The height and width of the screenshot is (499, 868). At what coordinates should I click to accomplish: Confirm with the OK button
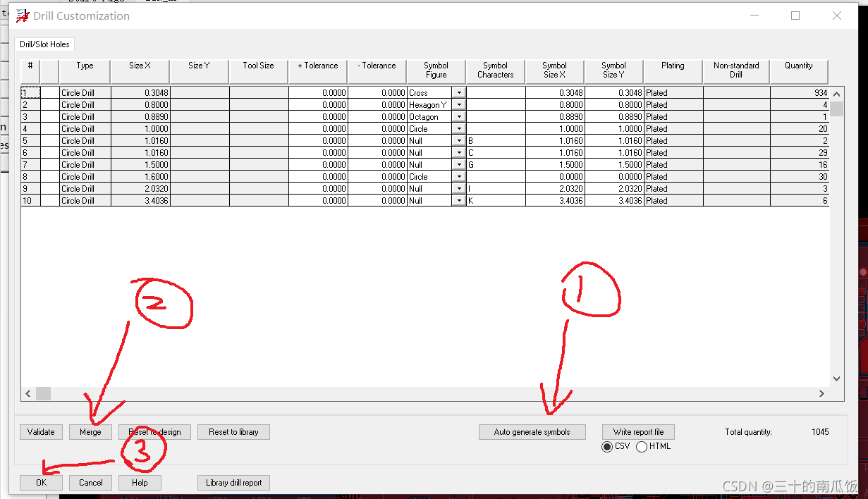(x=41, y=483)
